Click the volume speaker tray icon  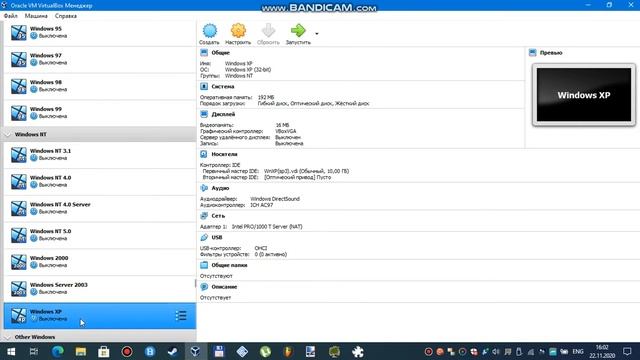496,351
